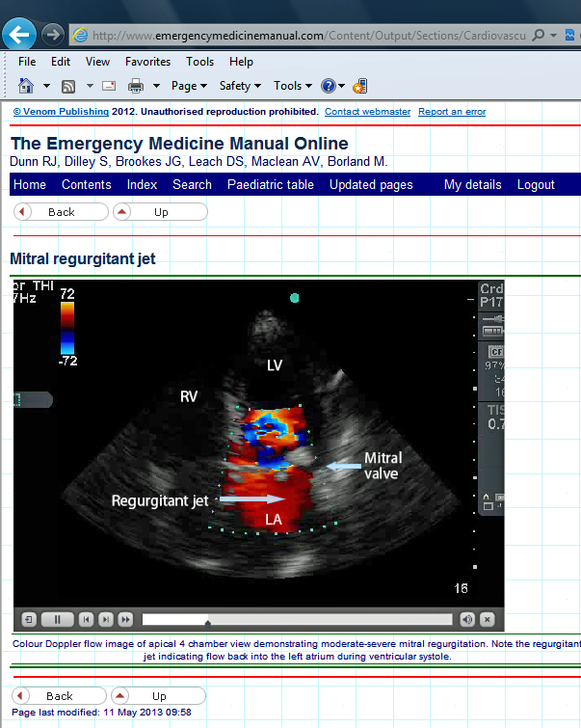This screenshot has width=581, height=728.
Task: Open the File menu
Action: [x=27, y=62]
